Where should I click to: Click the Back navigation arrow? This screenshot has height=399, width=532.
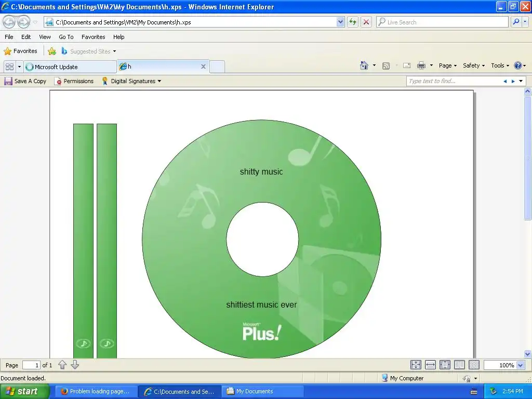9,22
